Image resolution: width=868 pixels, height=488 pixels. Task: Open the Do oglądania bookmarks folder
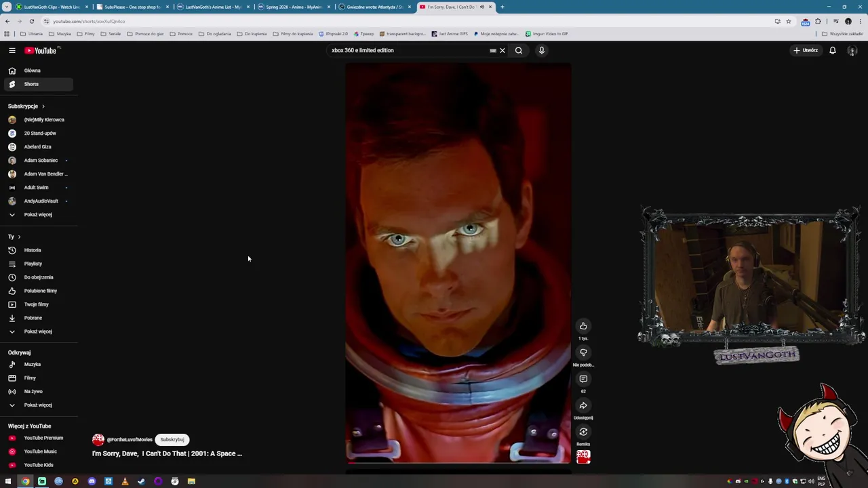(215, 34)
